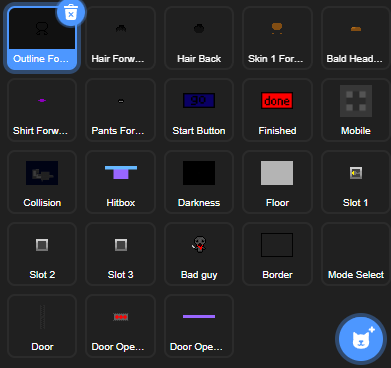
Task: Select the Darkness sprite
Action: tap(199, 182)
